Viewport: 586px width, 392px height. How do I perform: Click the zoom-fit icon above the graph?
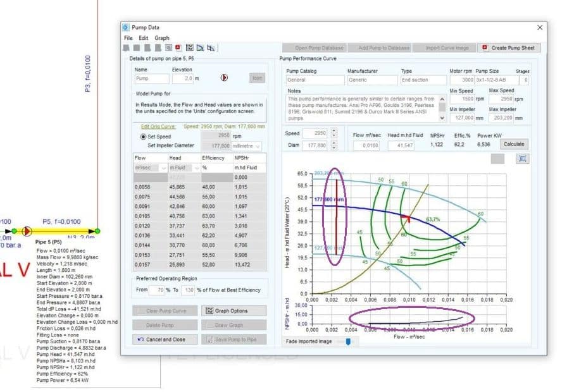point(523,159)
